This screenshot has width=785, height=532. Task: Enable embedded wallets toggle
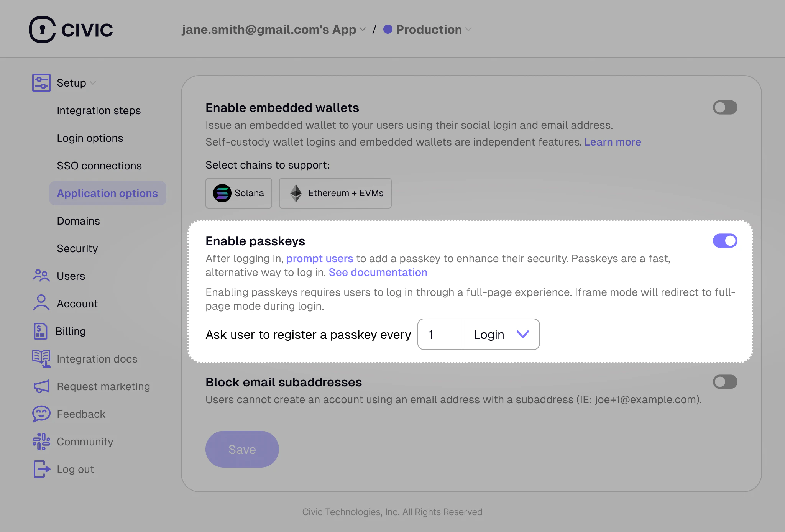(724, 108)
